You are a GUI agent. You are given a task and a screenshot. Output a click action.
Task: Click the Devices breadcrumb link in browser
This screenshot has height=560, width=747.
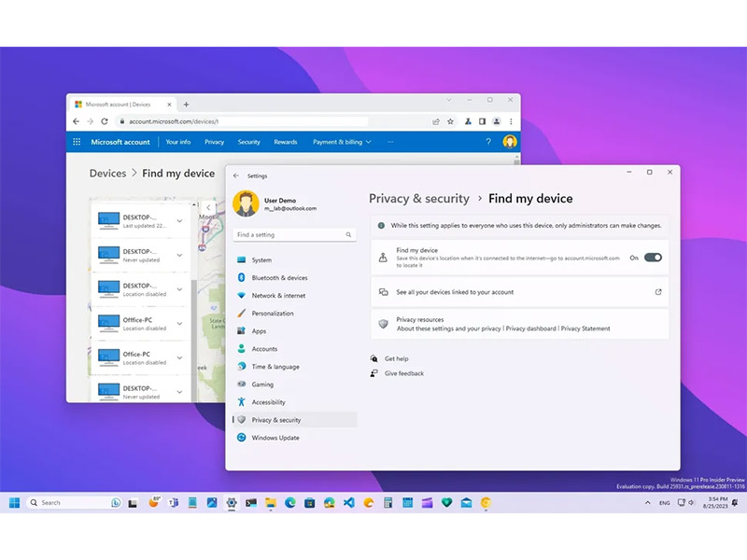[108, 174]
